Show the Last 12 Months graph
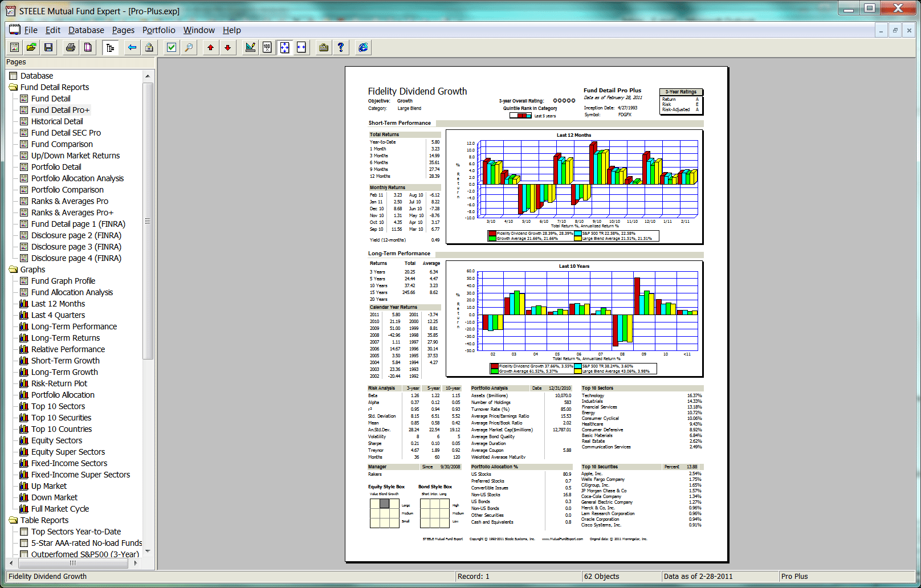 pos(58,304)
